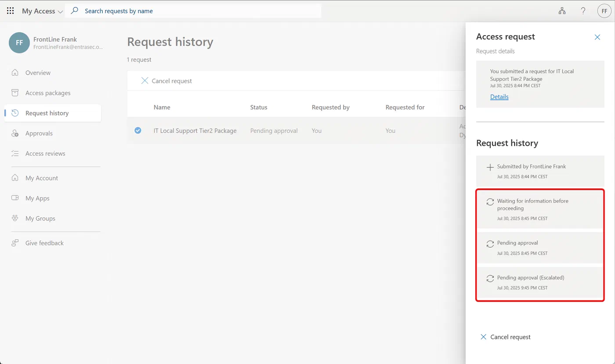This screenshot has width=615, height=364.
Task: Click the Requested by column header
Action: coord(331,107)
